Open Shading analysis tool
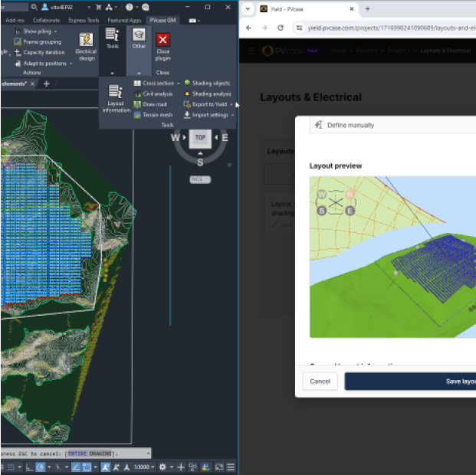Screen dimensions: 476x475 pyautogui.click(x=210, y=93)
